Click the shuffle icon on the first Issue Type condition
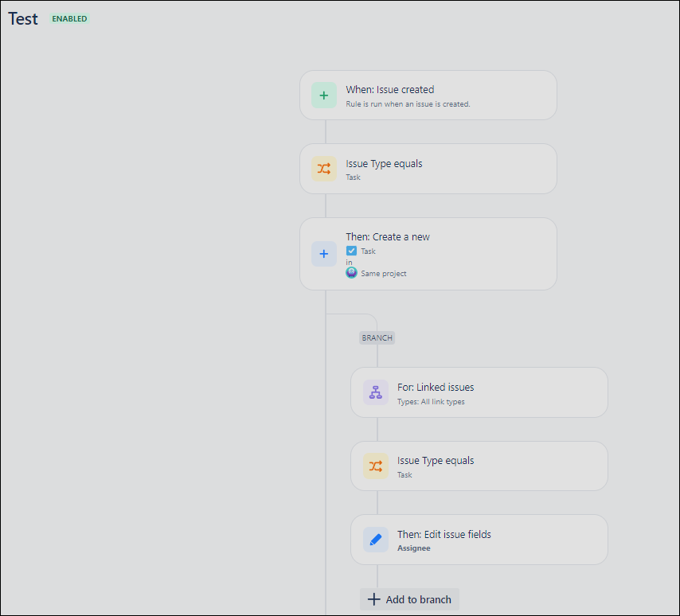This screenshot has height=616, width=680. [x=323, y=169]
